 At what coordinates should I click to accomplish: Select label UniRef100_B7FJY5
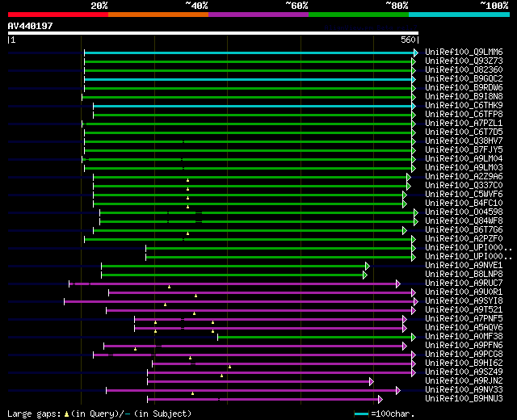(464, 150)
